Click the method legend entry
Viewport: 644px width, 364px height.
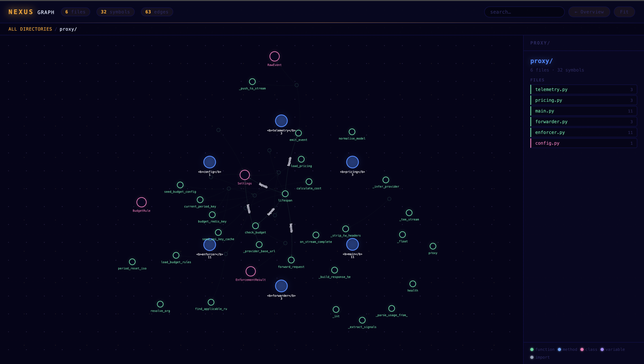[x=567, y=349]
